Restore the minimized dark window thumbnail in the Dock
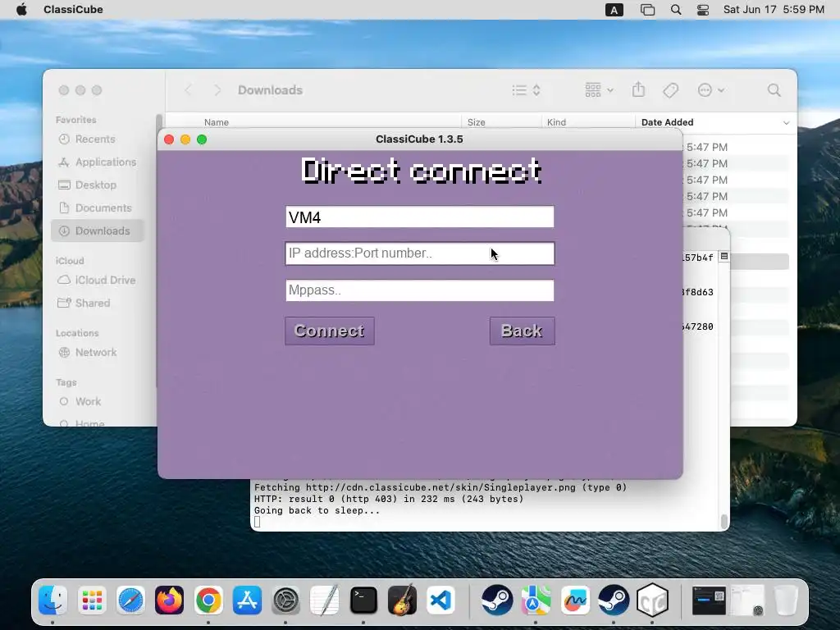The width and height of the screenshot is (840, 630). (709, 600)
